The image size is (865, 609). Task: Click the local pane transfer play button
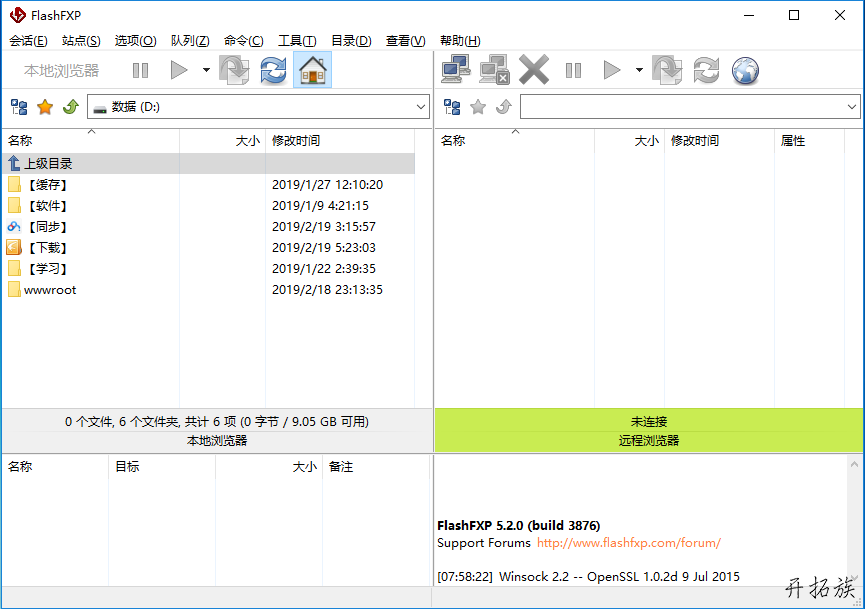(179, 70)
